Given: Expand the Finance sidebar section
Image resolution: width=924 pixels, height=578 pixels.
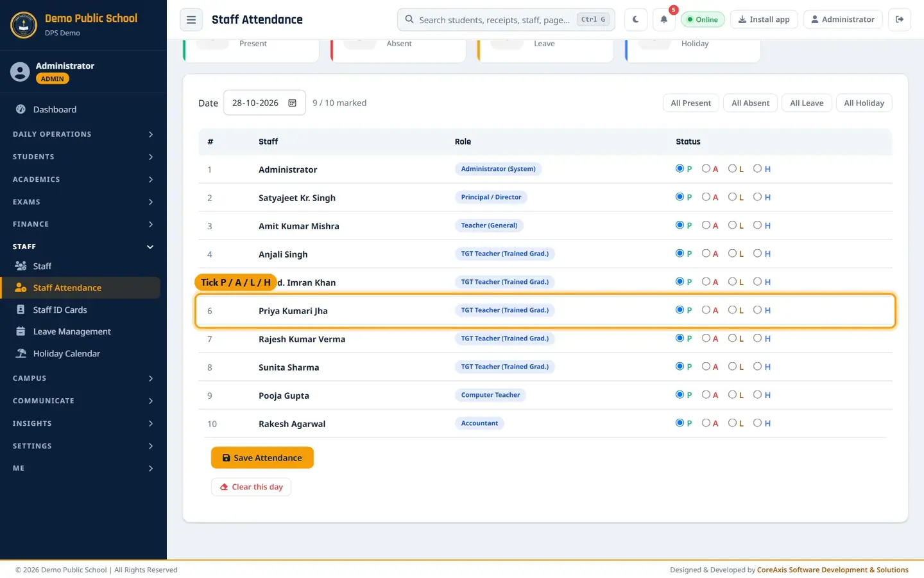Looking at the screenshot, I should pos(83,224).
